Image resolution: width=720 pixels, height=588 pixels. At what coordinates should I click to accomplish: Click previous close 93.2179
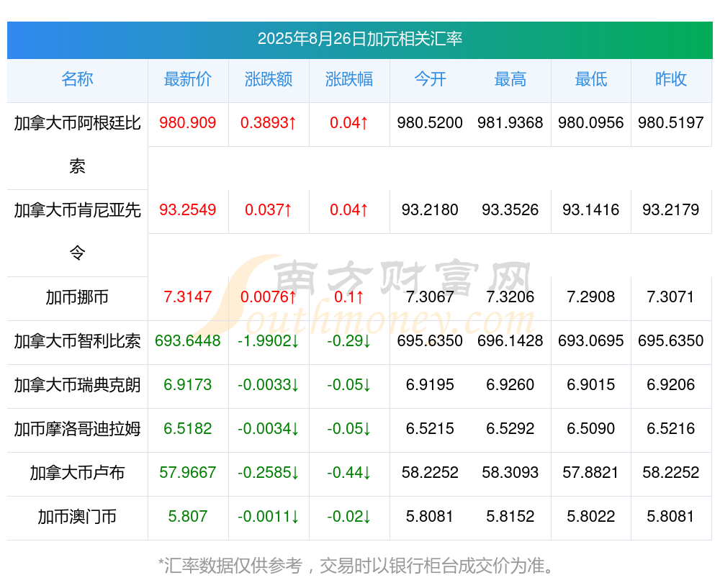tap(671, 210)
